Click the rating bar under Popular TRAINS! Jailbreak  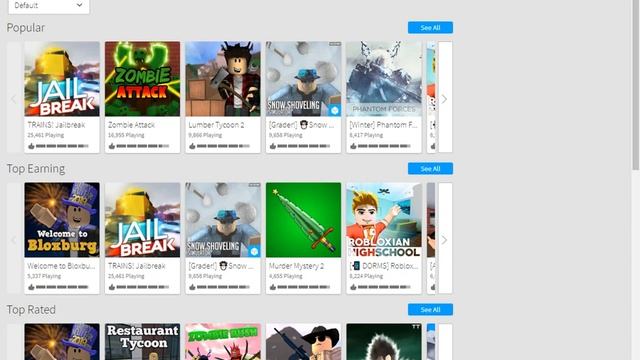click(62, 146)
